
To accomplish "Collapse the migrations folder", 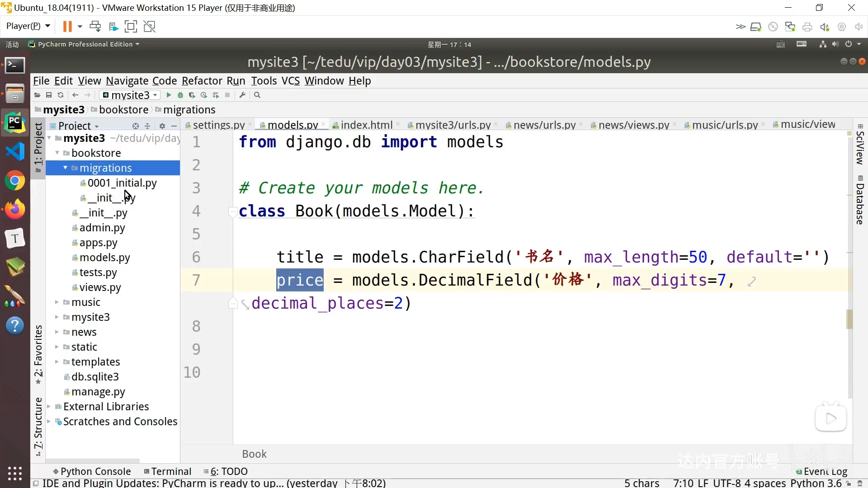I will (65, 168).
